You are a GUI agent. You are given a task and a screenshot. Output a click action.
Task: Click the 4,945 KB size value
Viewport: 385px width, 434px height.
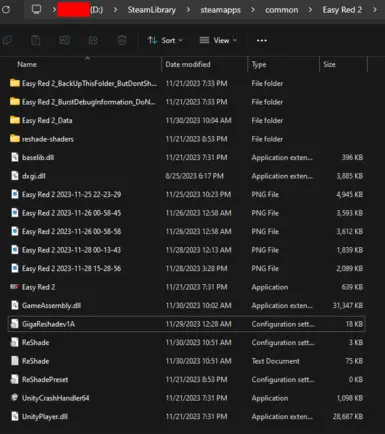click(349, 194)
